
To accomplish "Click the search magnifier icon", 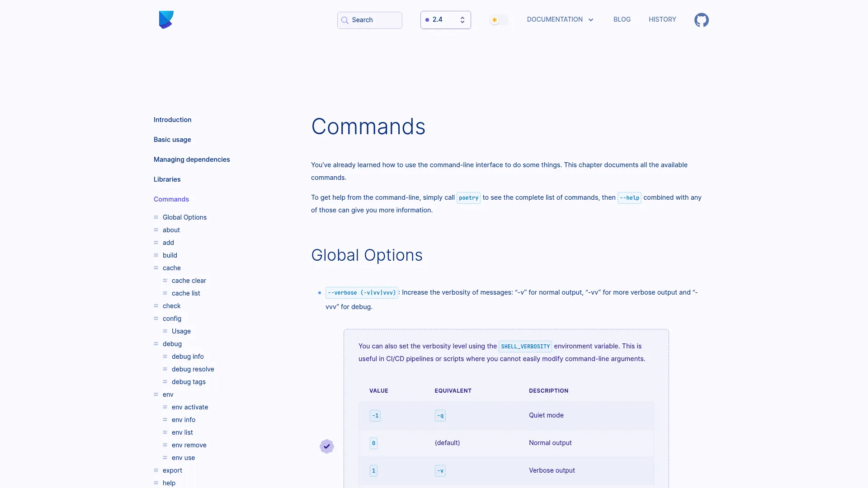I will [344, 20].
